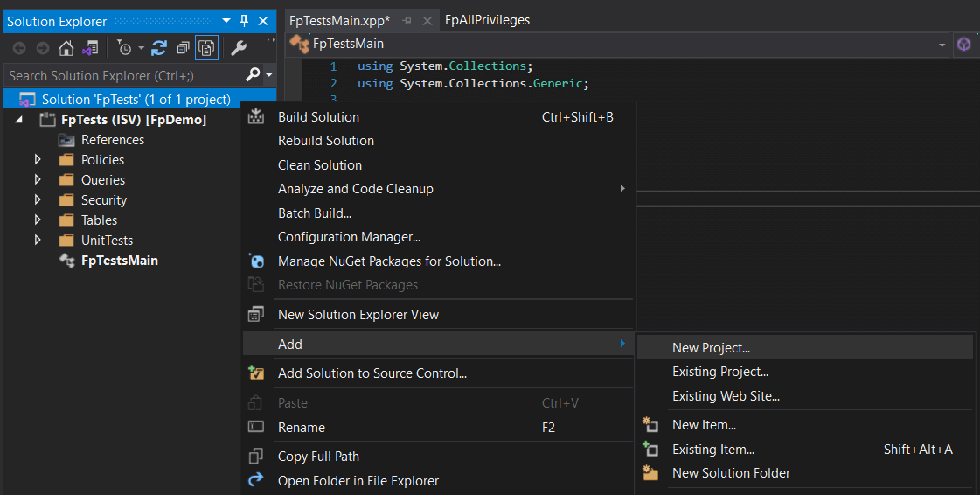
Task: Open the Solution Explorer toolbar overflow chevron
Action: click(271, 41)
